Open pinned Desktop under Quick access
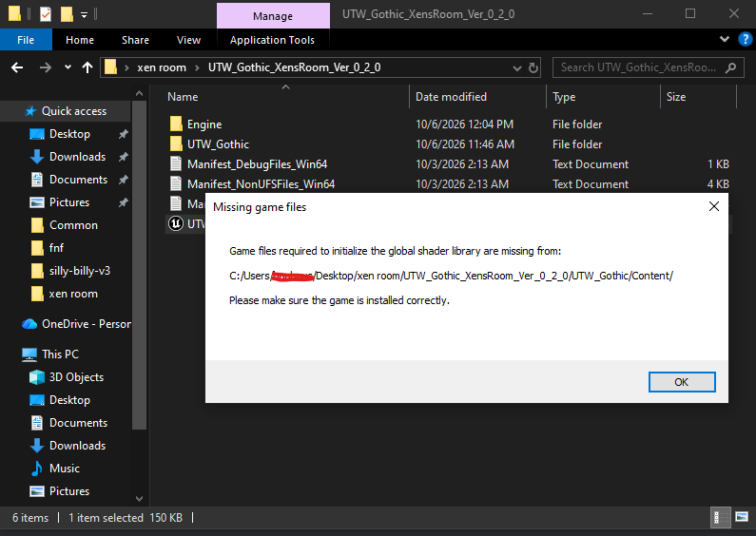 pyautogui.click(x=69, y=134)
